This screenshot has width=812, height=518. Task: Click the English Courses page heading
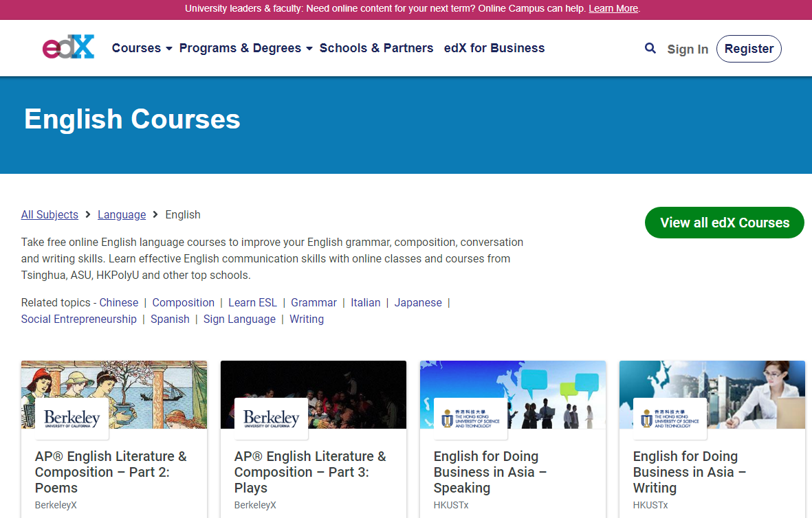pyautogui.click(x=132, y=119)
